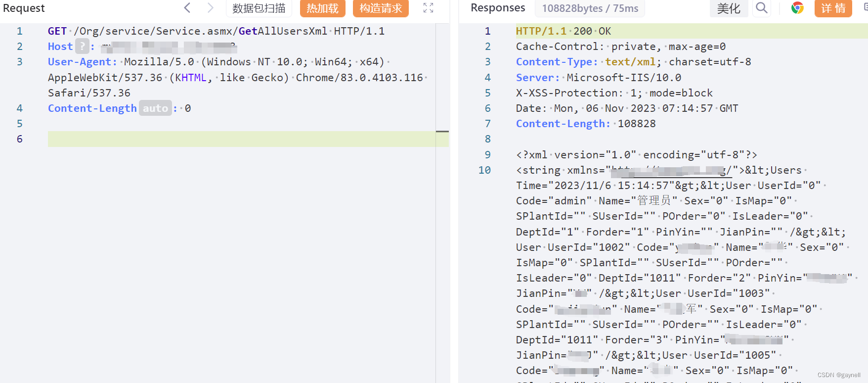Open response in Chrome browser
868x383 pixels.
797,8
